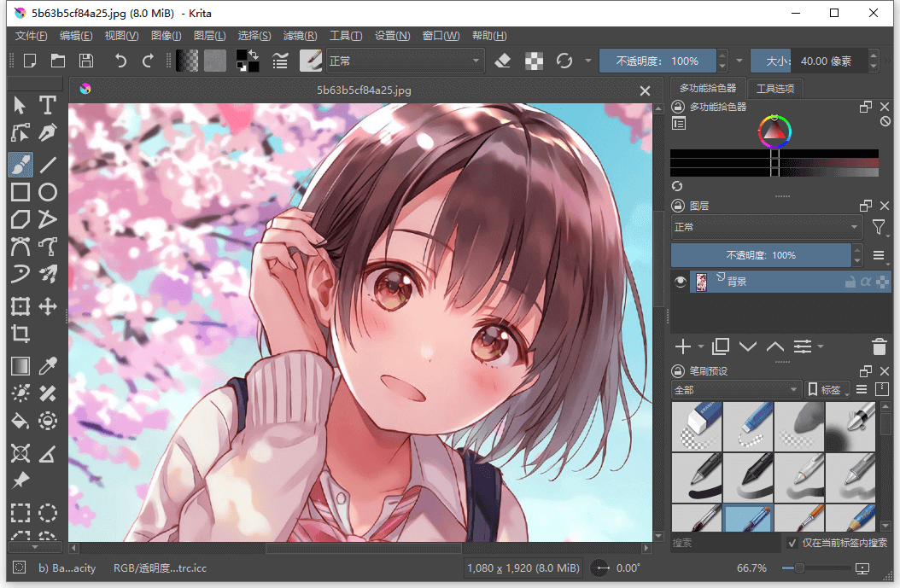
Task: Toggle preserve alpha checkerboard button
Action: [534, 61]
